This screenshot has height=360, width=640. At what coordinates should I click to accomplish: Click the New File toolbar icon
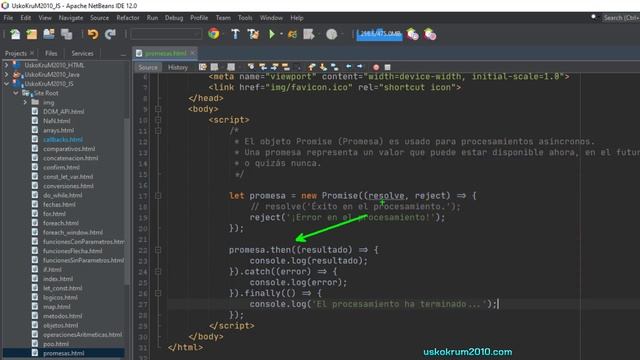(x=15, y=34)
